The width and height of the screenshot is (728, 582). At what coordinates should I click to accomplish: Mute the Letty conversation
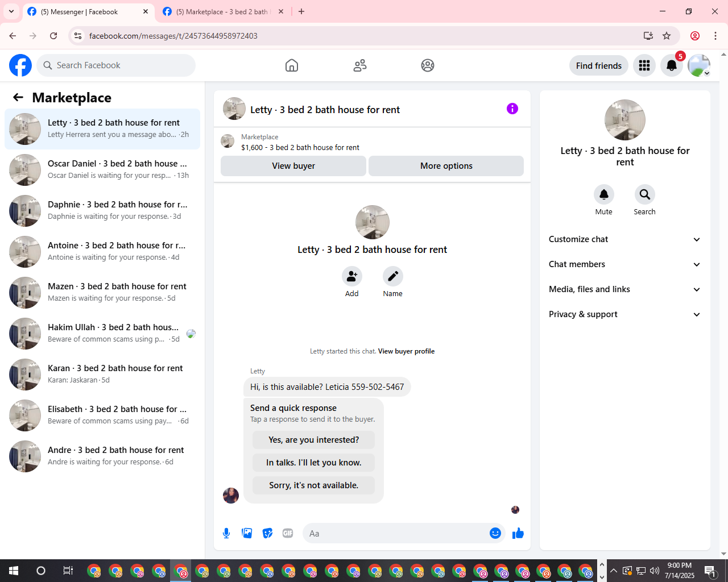pyautogui.click(x=604, y=195)
